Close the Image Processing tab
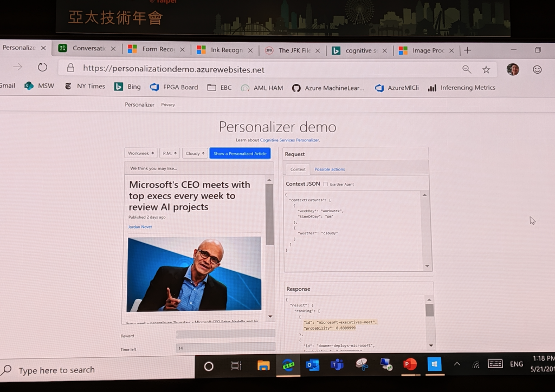555x392 pixels. [451, 50]
